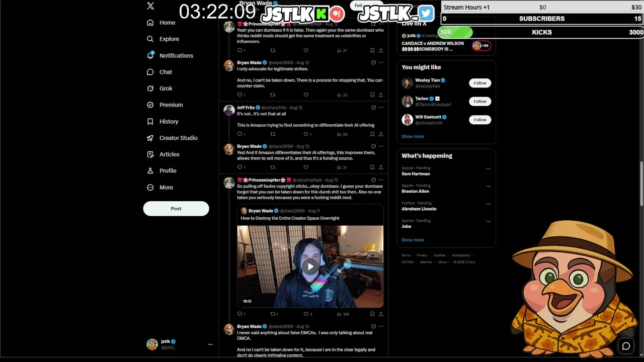644x362 pixels.
Task: Repost the tweet with the embedded video
Action: coord(273,314)
